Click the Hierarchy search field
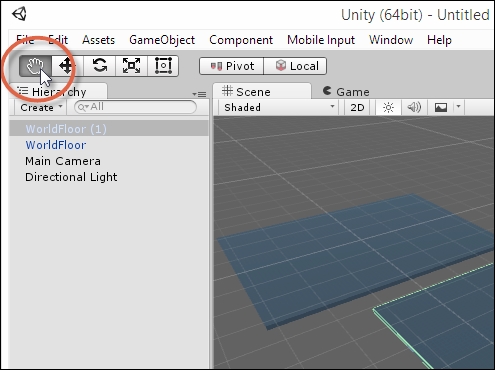 tap(135, 107)
